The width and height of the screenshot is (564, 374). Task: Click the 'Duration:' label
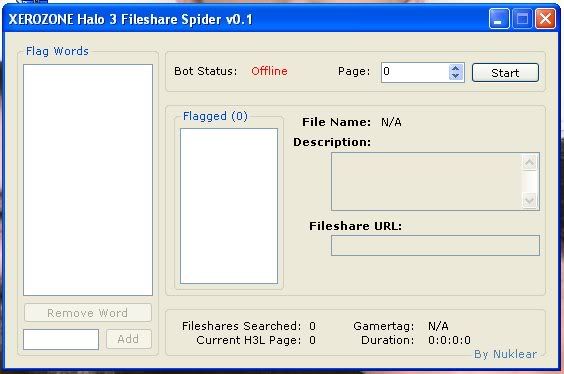click(387, 340)
